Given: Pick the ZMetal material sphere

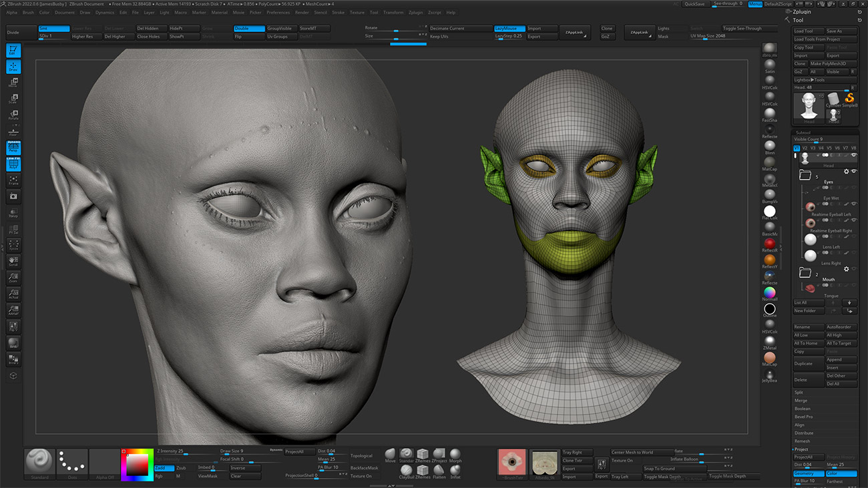Looking at the screenshot, I should [x=770, y=341].
